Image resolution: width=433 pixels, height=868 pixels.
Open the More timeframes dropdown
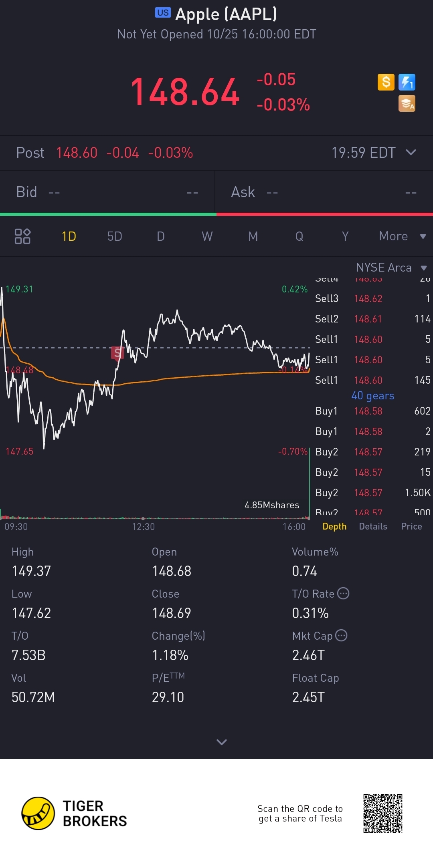(402, 236)
